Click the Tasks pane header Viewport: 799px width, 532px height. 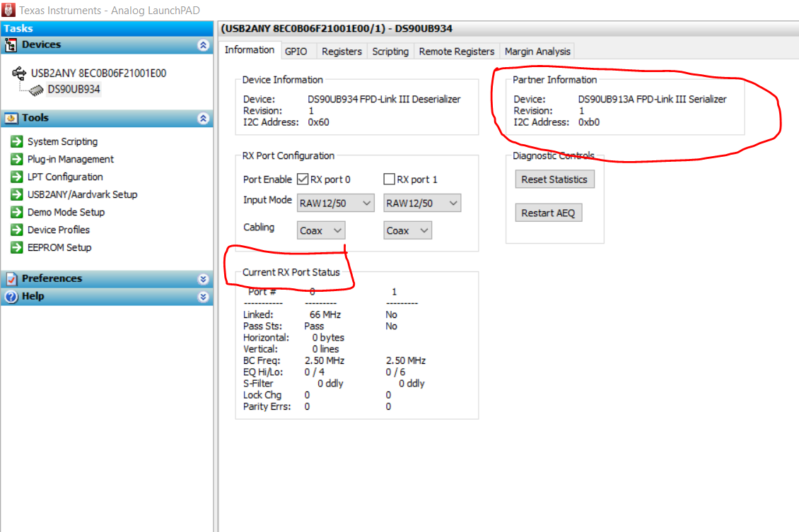coord(107,28)
